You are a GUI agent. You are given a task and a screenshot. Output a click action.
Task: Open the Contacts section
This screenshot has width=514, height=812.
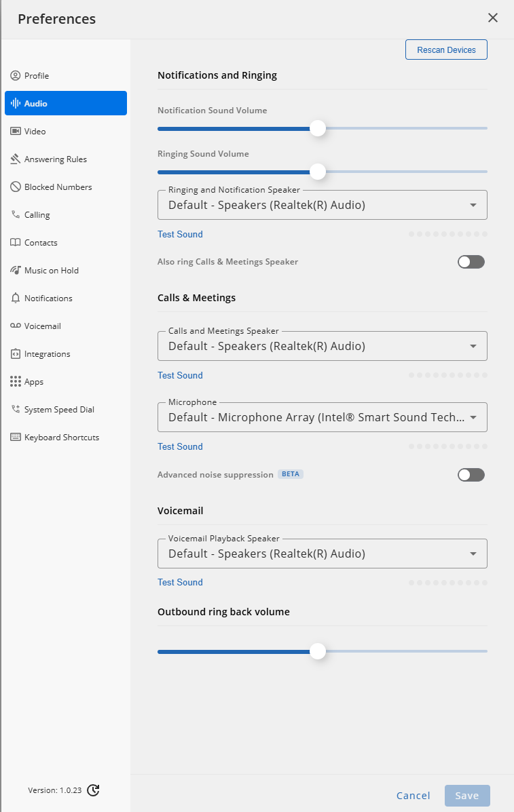tap(66, 242)
